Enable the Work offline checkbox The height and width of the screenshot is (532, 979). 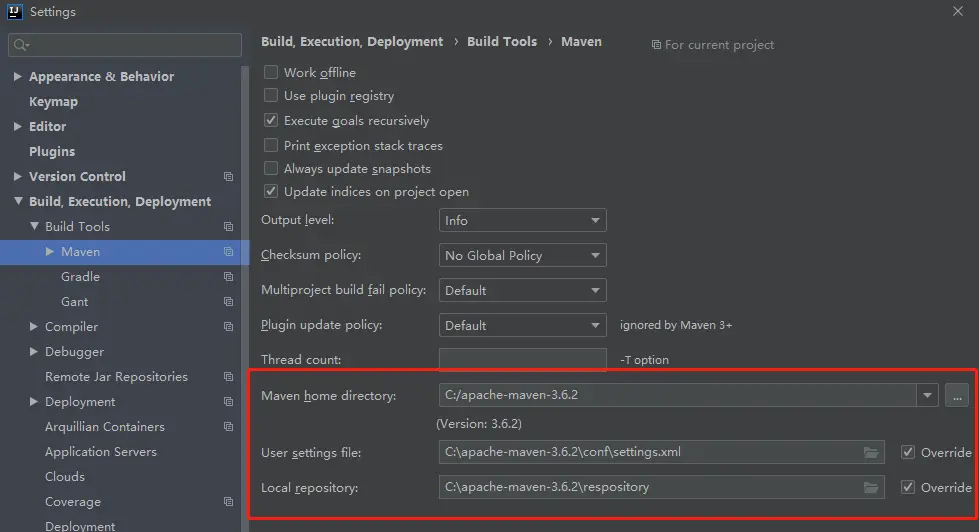(x=271, y=72)
